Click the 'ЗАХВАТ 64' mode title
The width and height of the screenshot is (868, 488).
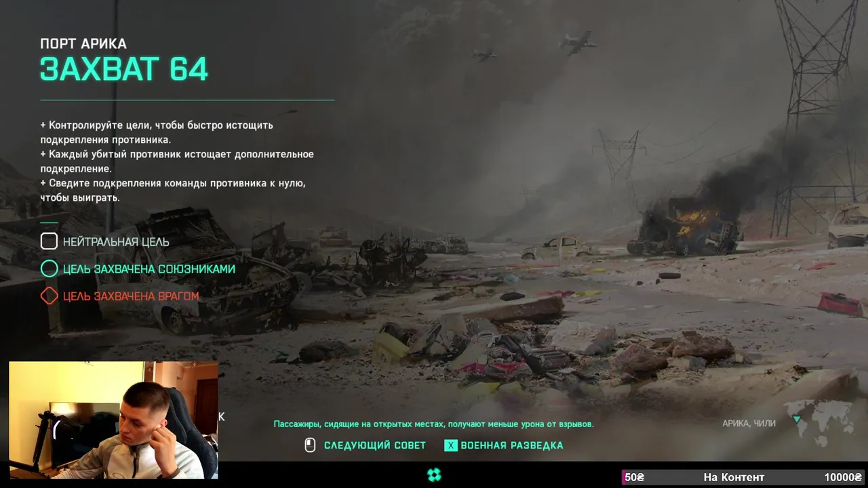pyautogui.click(x=124, y=69)
